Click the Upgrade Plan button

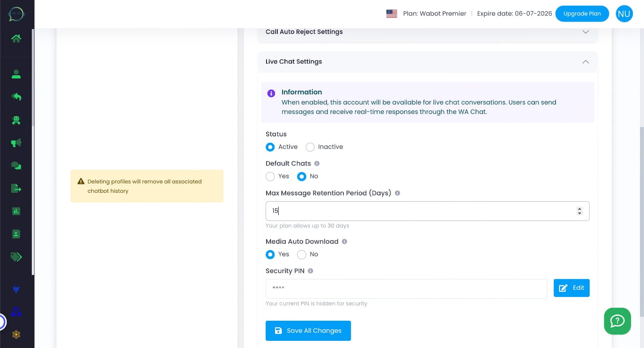(x=582, y=13)
